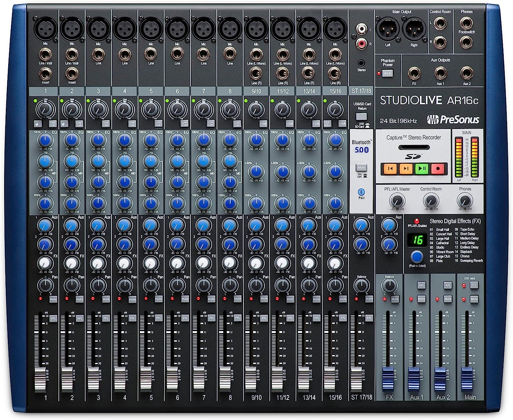Mute the ST 17/18 channel
This screenshot has height=420, width=513.
(369, 299)
